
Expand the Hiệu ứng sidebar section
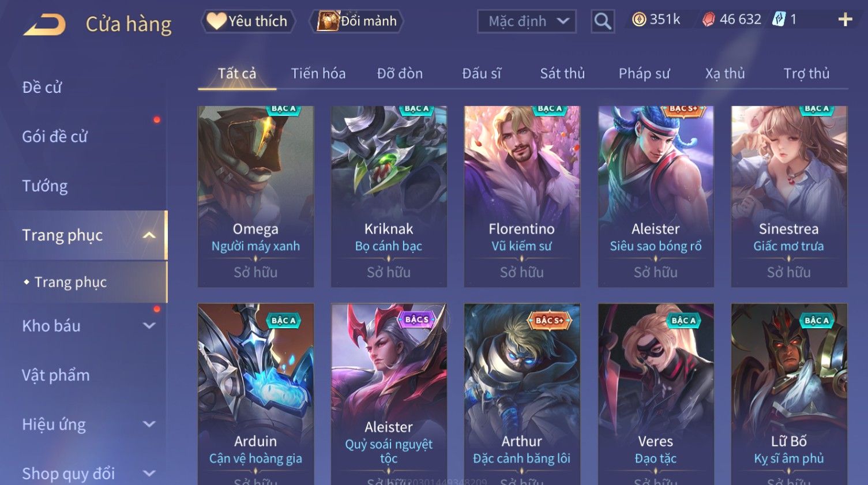(x=149, y=424)
